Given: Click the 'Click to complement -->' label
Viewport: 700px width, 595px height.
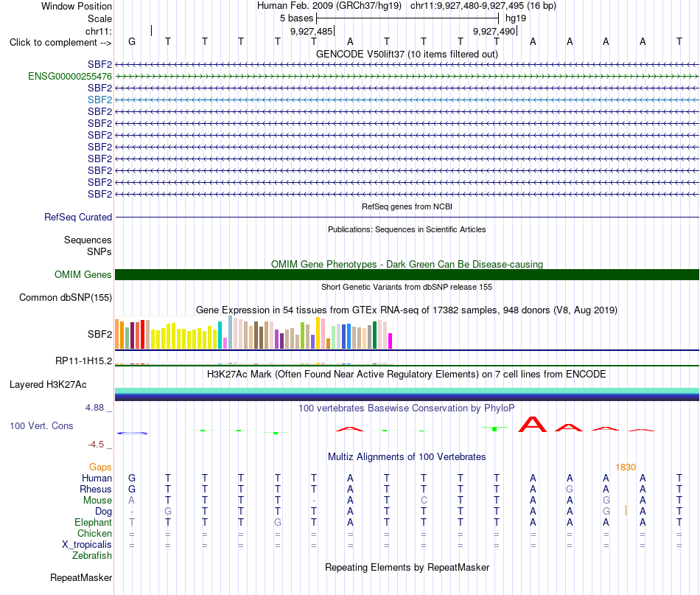Looking at the screenshot, I should [x=60, y=43].
